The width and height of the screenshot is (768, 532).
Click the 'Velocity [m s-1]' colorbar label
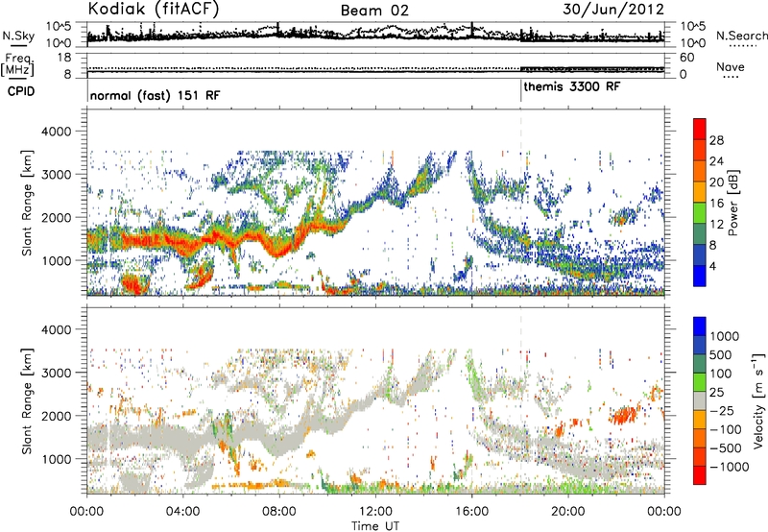(758, 400)
